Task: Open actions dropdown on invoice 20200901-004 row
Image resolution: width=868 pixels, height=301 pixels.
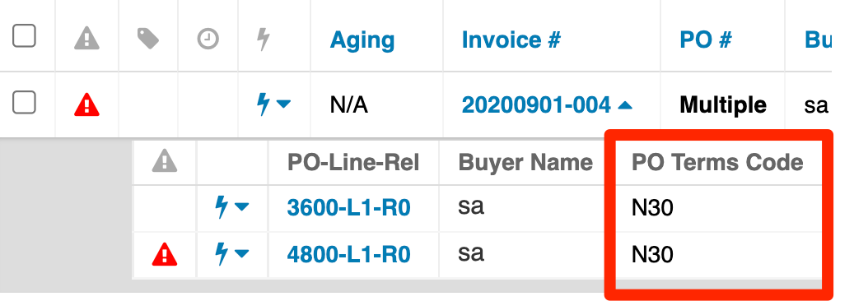Action: 283,104
